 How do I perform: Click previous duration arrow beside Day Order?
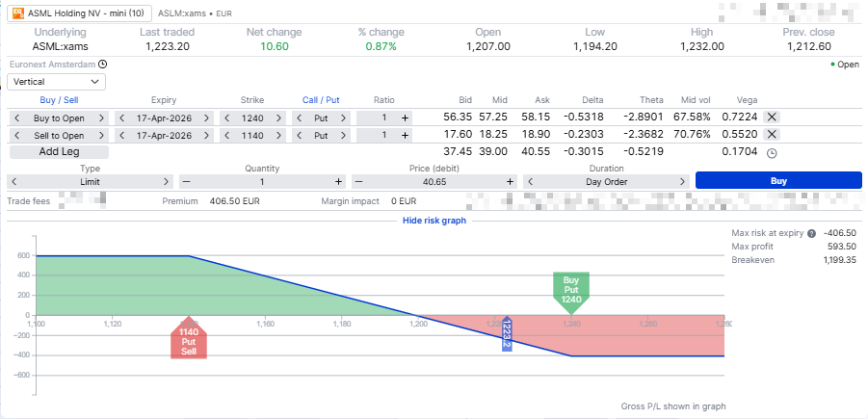[531, 181]
